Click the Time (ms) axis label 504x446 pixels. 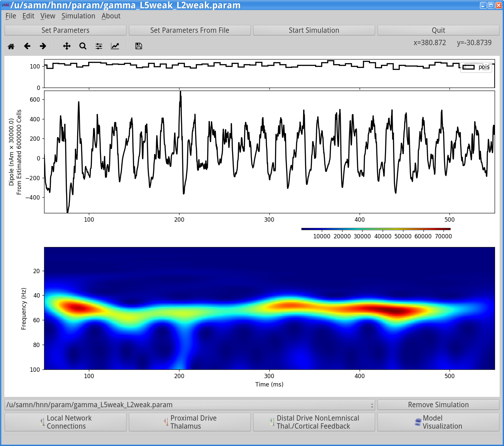269,384
